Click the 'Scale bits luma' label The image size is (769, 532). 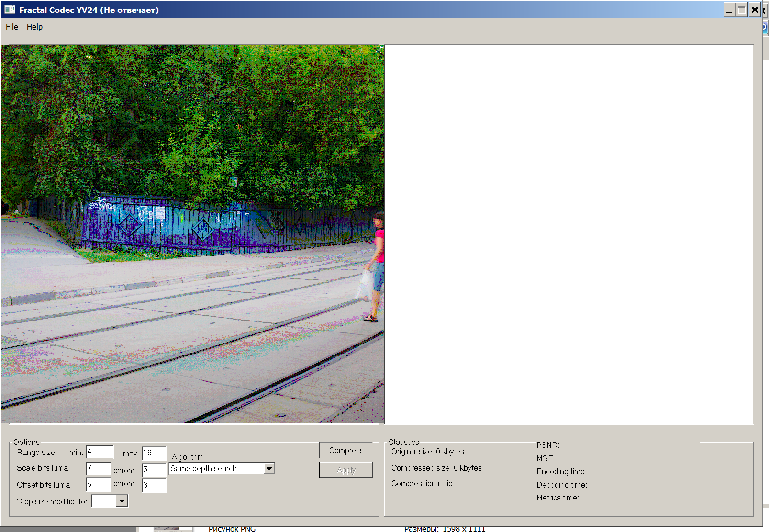coord(42,468)
